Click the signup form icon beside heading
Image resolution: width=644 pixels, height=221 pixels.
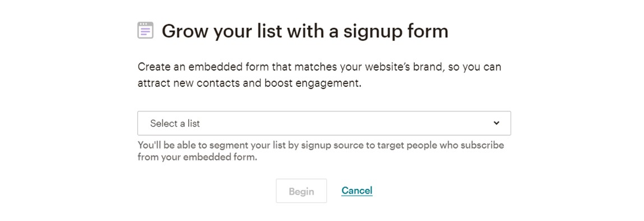click(145, 30)
